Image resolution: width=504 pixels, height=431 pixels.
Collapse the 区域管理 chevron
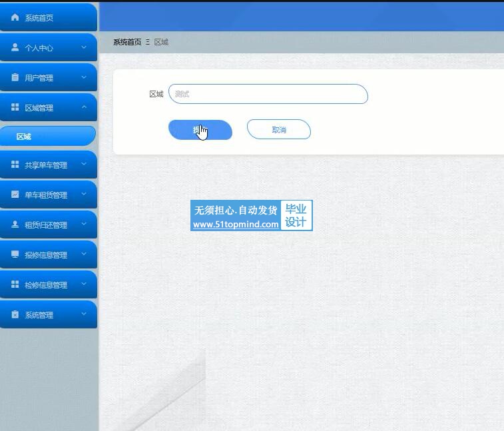pos(84,107)
